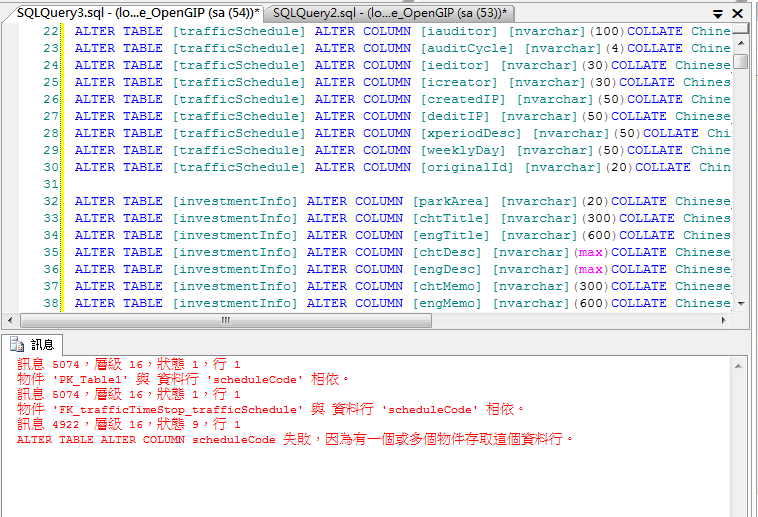Click the messages tab icon
Image resolution: width=758 pixels, height=517 pixels.
(16, 344)
